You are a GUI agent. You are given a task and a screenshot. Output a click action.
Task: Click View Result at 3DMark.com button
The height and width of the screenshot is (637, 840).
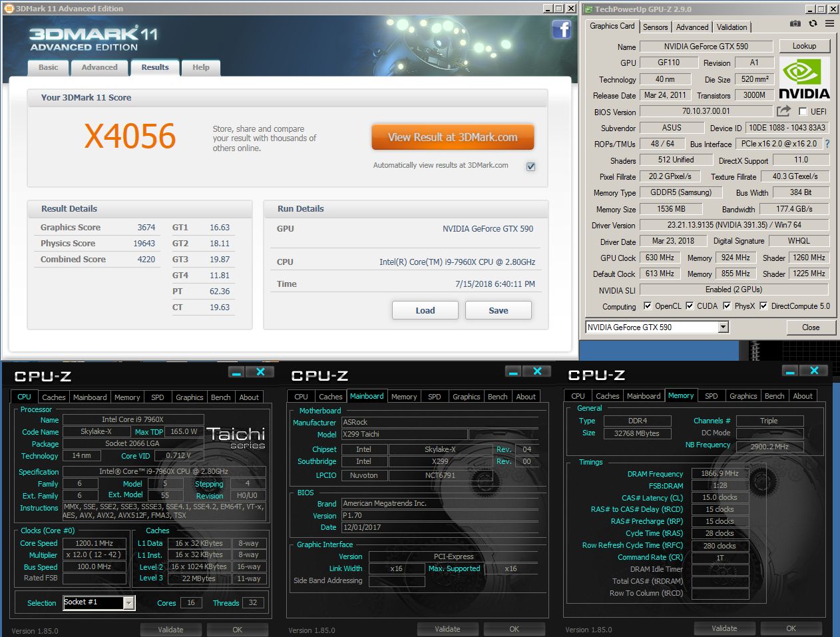pos(453,137)
